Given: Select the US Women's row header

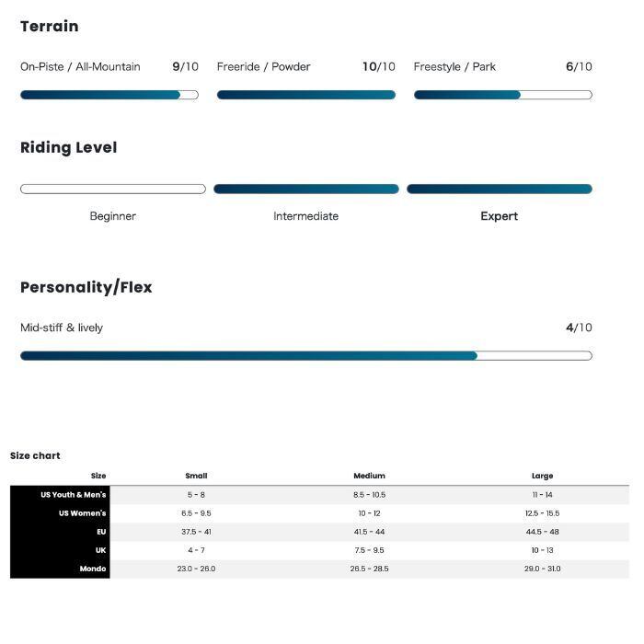Looking at the screenshot, I should (x=82, y=513).
